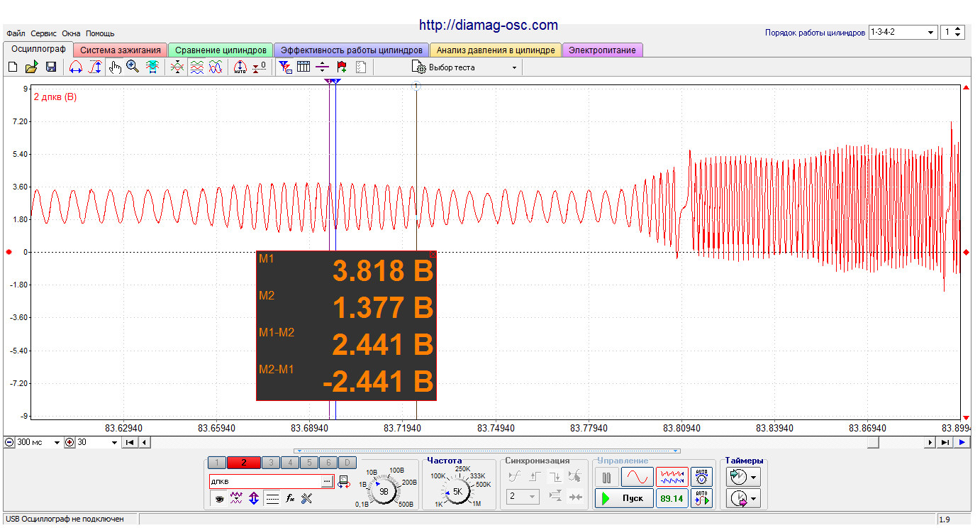This screenshot has height=528, width=980.
Task: Select channel 5 button
Action: click(308, 463)
